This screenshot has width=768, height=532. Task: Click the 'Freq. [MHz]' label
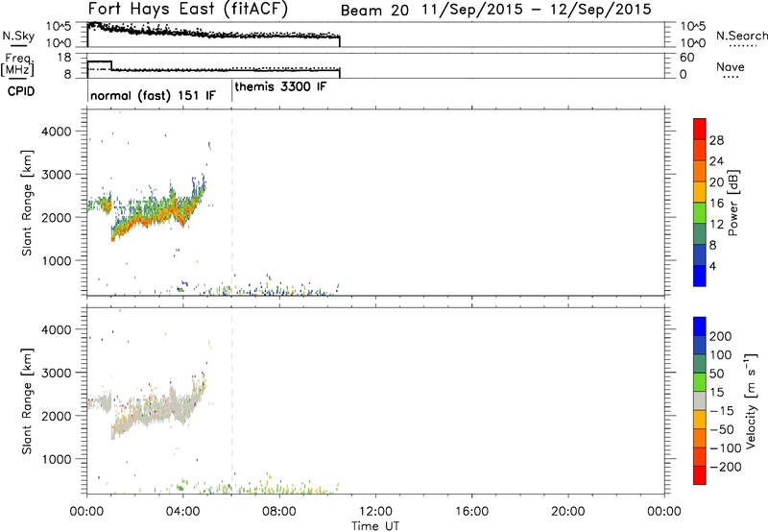17,64
